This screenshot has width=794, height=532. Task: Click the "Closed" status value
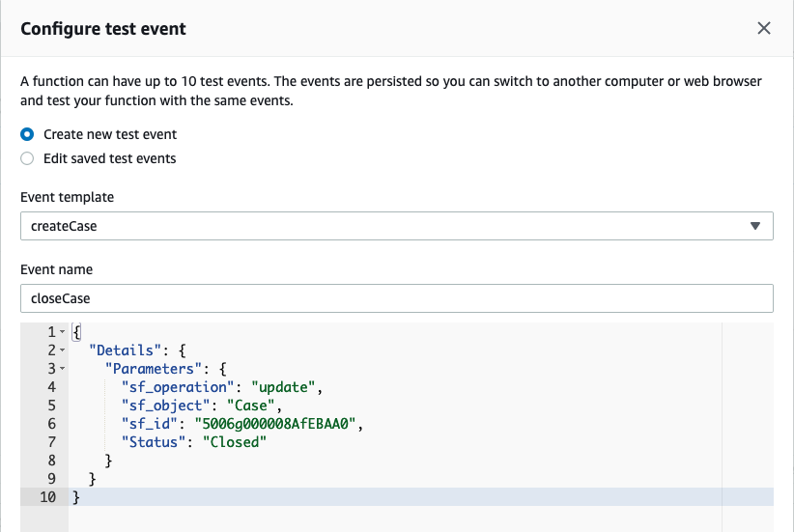point(235,442)
